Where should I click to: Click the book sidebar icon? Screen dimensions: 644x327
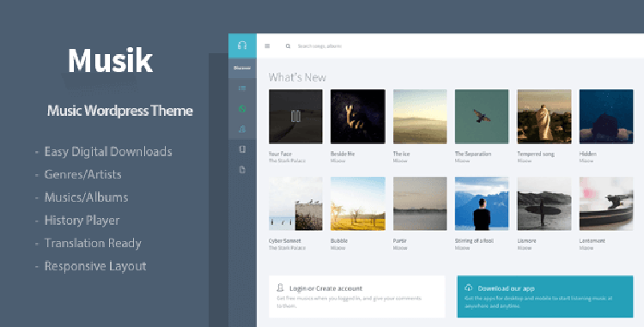click(x=242, y=149)
